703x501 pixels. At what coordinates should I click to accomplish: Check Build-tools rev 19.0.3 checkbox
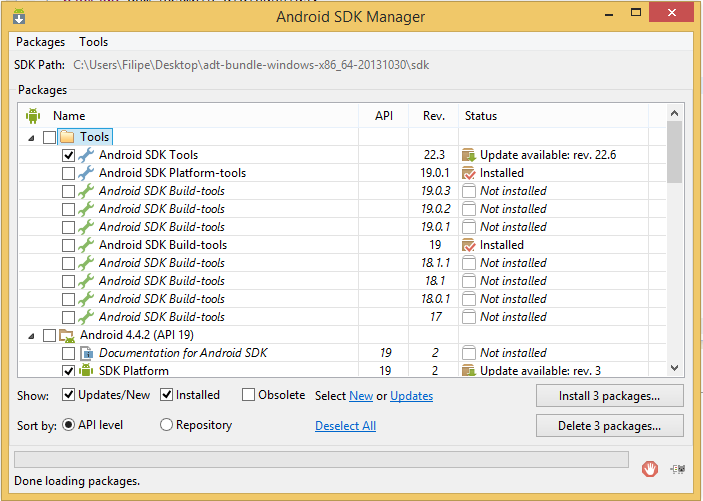tap(68, 191)
